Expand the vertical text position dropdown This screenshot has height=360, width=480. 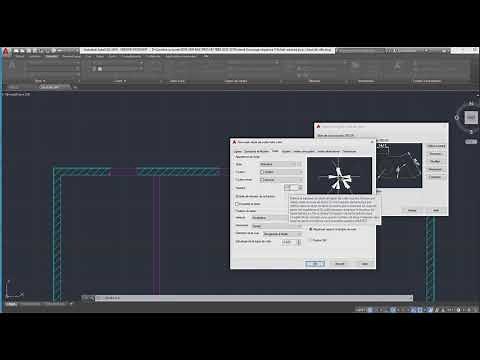270,218
